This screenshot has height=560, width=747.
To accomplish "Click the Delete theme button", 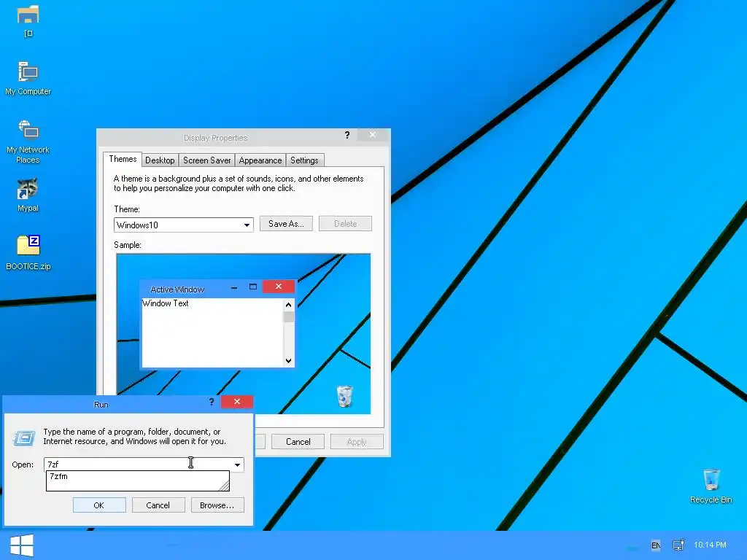I will point(345,224).
